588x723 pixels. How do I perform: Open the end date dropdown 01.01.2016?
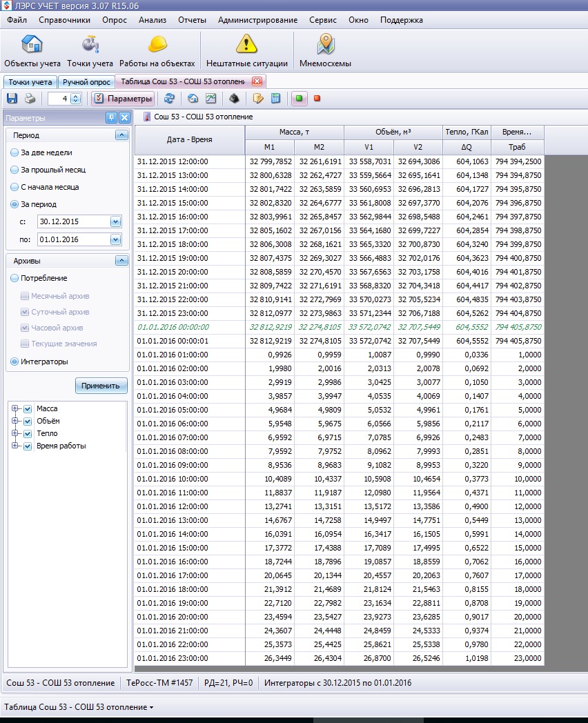[x=115, y=240]
